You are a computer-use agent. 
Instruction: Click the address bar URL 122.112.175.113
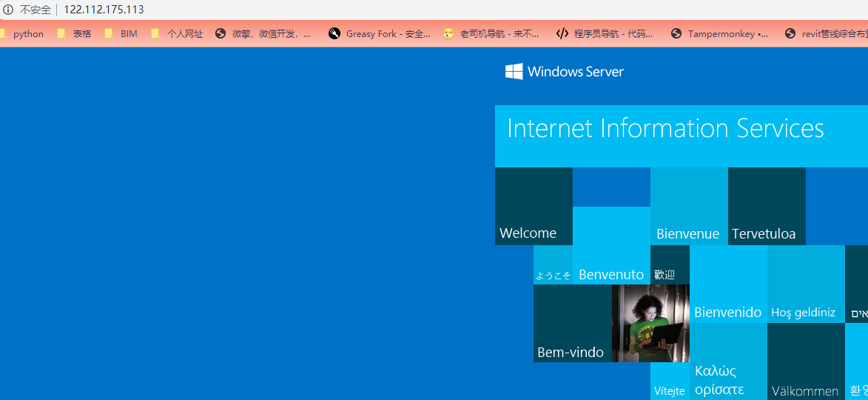click(x=104, y=10)
